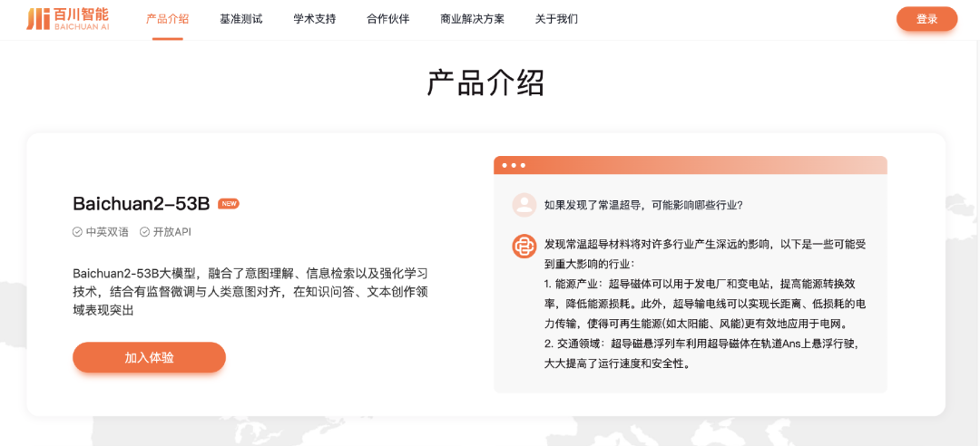
Task: Click the 登录 login button
Action: click(x=926, y=19)
